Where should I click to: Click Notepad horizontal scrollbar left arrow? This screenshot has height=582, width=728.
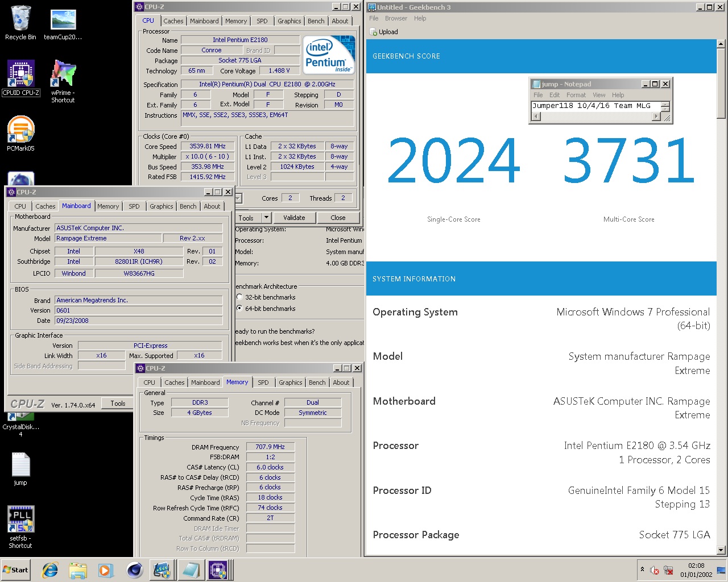tap(536, 117)
